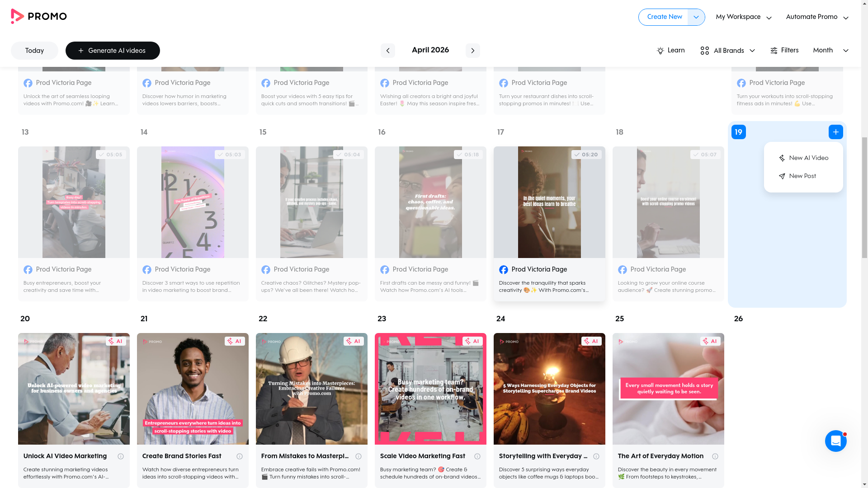Expand the Create New dropdown arrow
The image size is (868, 488).
click(x=696, y=17)
